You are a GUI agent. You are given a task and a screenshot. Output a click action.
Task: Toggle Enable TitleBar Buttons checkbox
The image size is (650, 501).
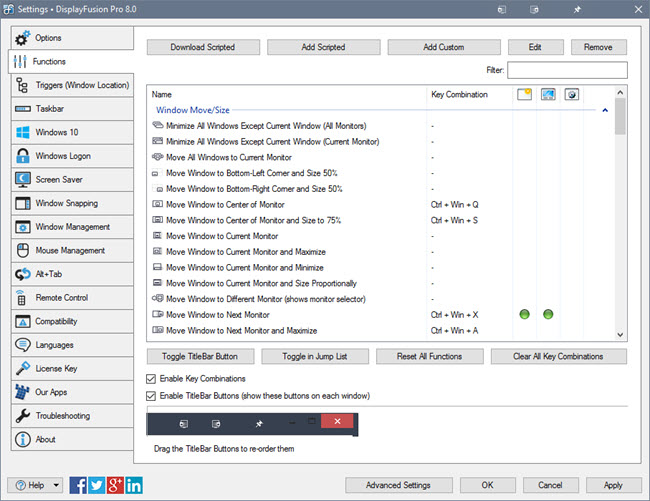pyautogui.click(x=151, y=396)
